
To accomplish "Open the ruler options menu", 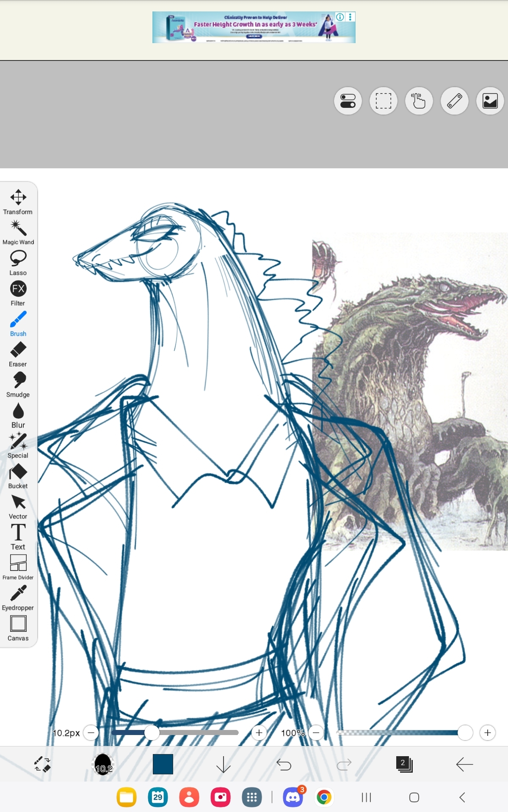I will (455, 101).
